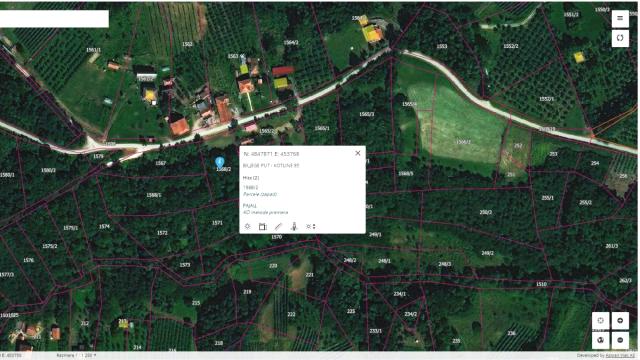
Task: Select parcel label 219
Action: [x=247, y=292]
